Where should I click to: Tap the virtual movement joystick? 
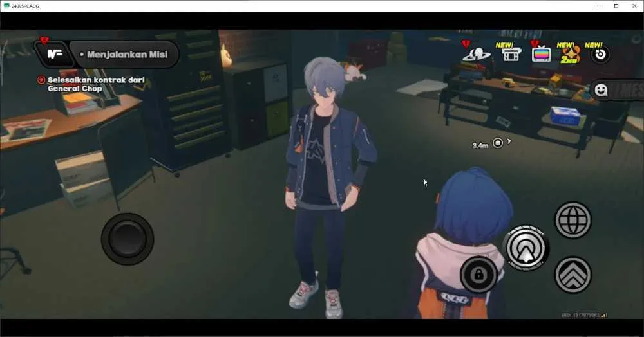pyautogui.click(x=128, y=239)
